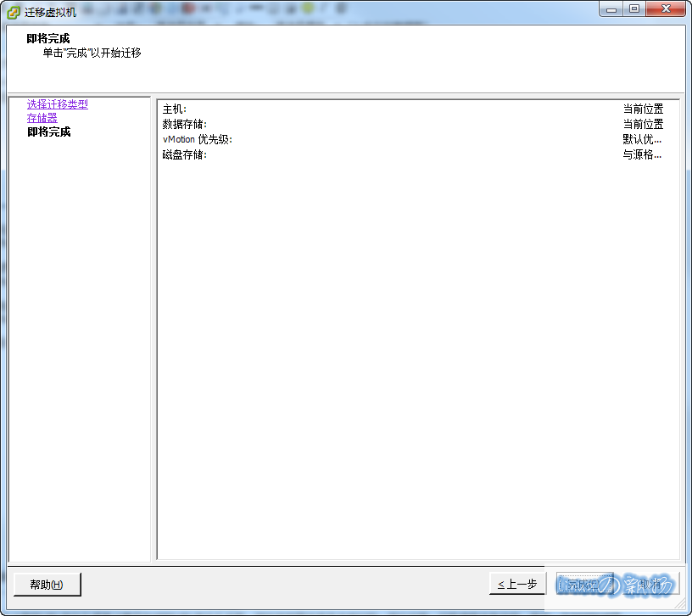
Task: Click the 当前位置 value for 数据存储
Action: [x=643, y=124]
